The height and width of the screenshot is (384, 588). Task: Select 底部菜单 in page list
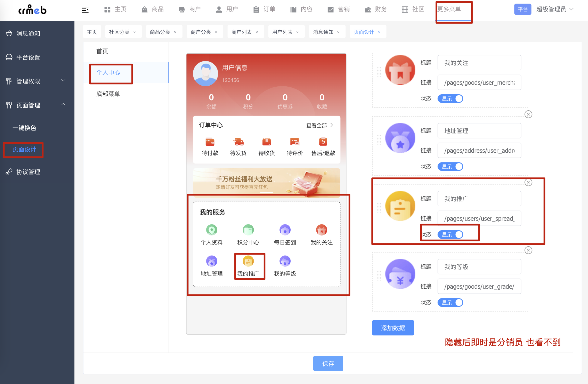108,94
